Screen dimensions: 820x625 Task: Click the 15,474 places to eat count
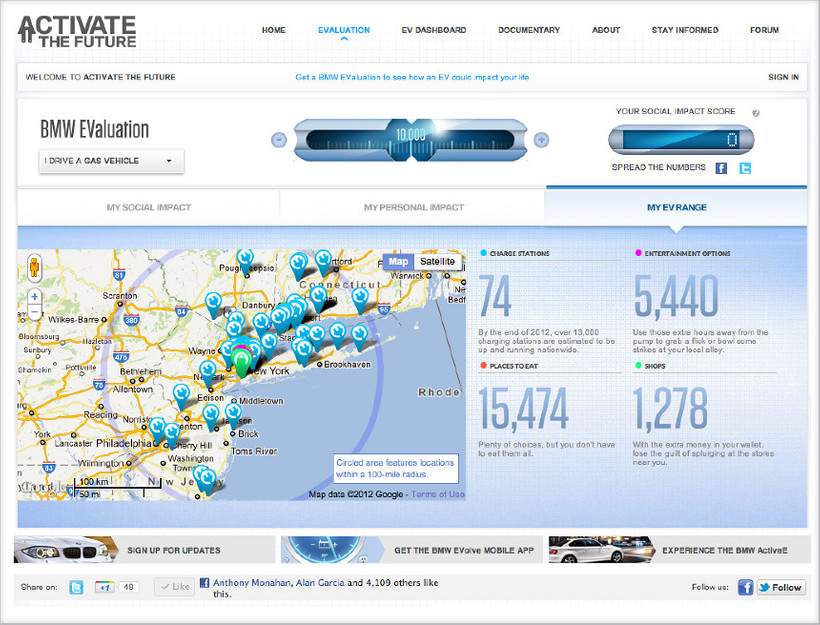523,409
